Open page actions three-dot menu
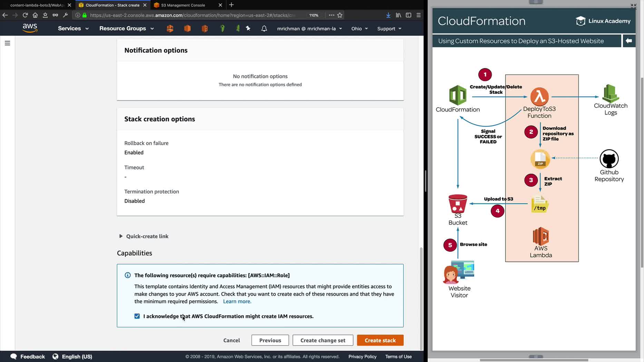 click(x=331, y=15)
